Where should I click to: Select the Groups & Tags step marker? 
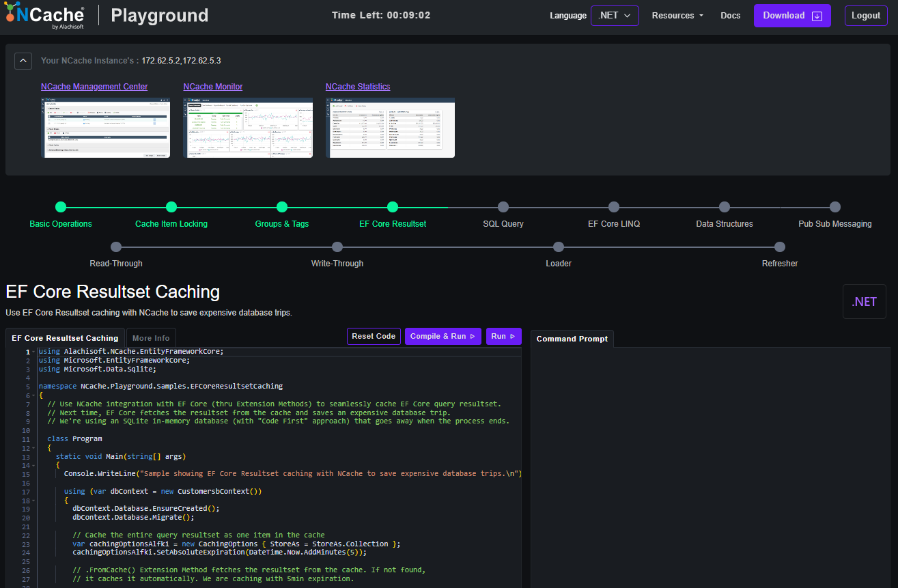tap(282, 207)
